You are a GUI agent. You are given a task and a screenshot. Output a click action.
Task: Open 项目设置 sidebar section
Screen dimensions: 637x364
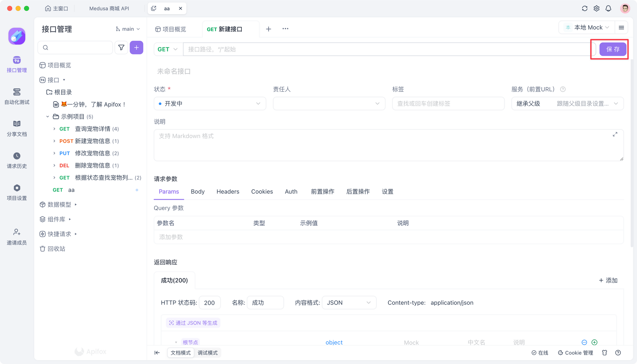click(x=17, y=192)
